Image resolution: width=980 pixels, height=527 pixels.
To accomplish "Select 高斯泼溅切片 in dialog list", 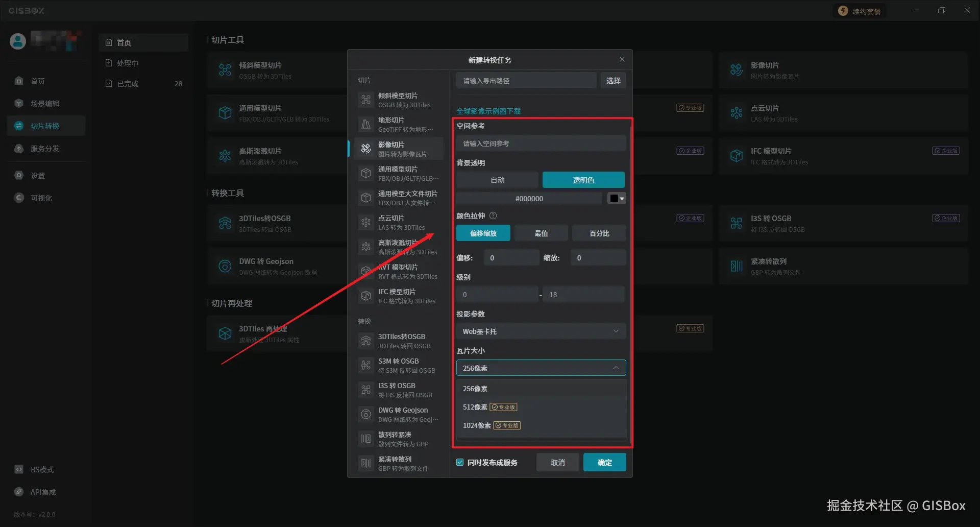I will 399,247.
